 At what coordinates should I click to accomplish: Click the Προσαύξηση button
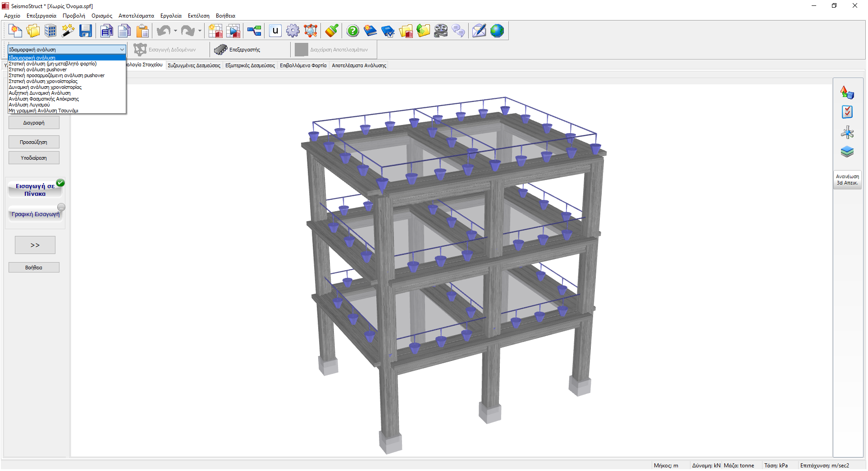(34, 142)
